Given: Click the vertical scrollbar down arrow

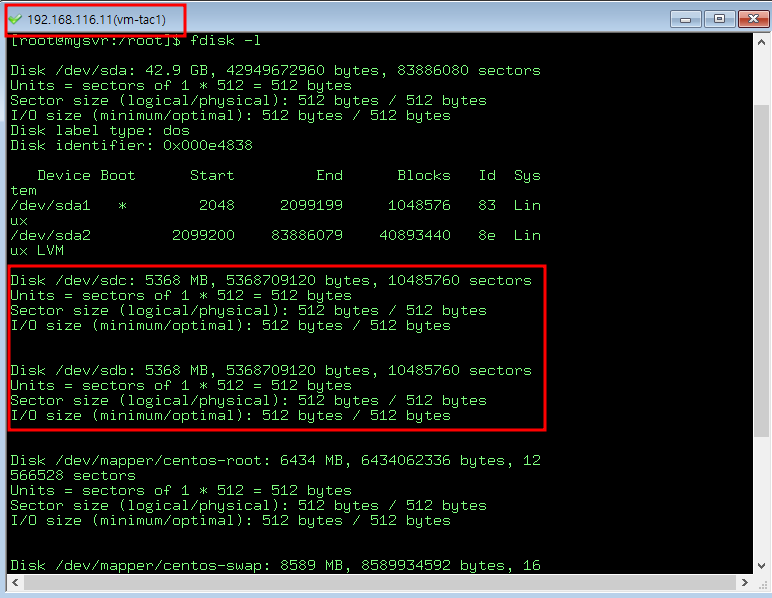Looking at the screenshot, I should [761, 566].
